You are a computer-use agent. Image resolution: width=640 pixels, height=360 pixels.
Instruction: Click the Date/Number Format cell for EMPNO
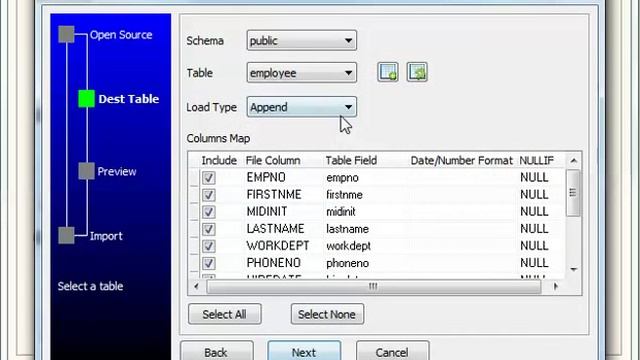[x=462, y=178]
